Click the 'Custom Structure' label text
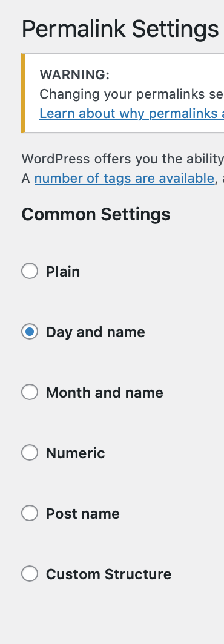This screenshot has width=224, height=644. tap(108, 574)
